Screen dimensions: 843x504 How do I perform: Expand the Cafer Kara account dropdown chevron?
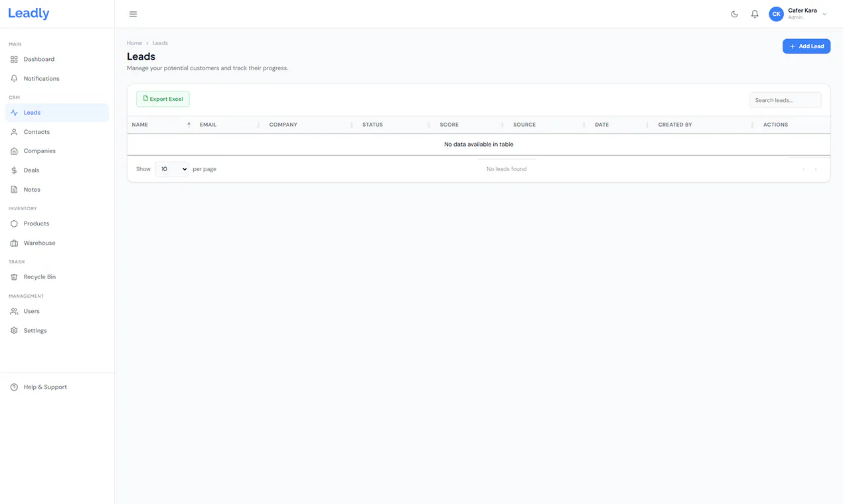824,14
